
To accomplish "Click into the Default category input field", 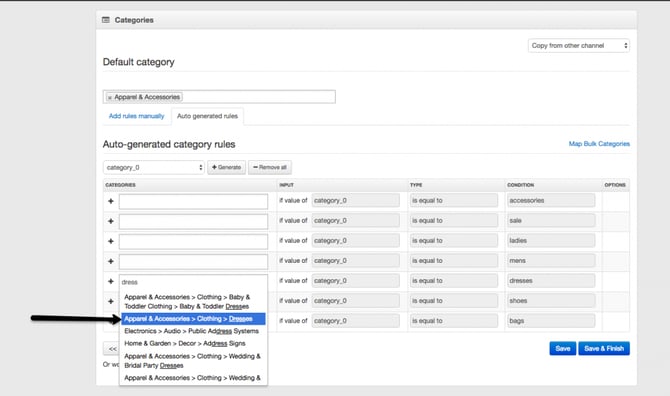I will coord(219,97).
